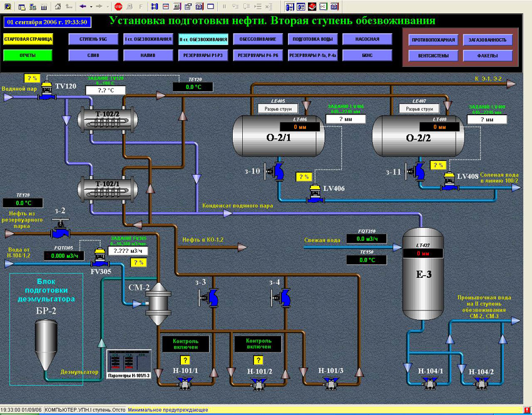
Task: Open the ОБЕССОЛИВАНИЕ screen tab
Action: [258, 39]
